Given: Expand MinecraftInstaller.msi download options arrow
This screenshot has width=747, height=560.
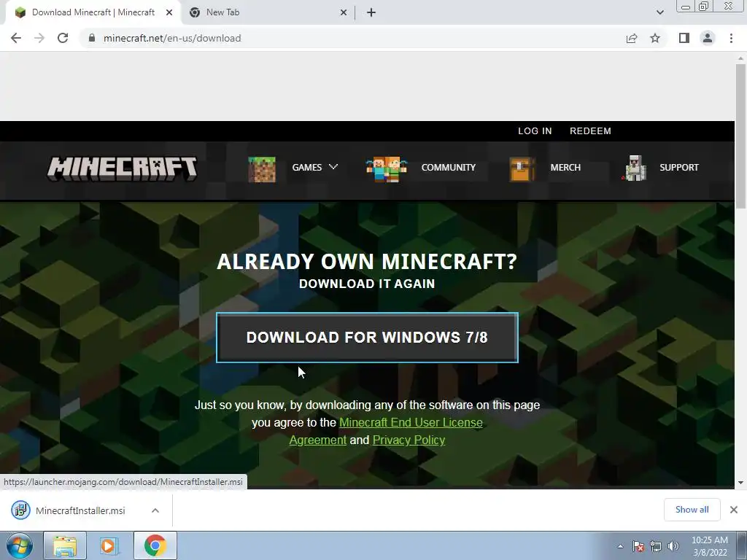Looking at the screenshot, I should click(x=155, y=510).
